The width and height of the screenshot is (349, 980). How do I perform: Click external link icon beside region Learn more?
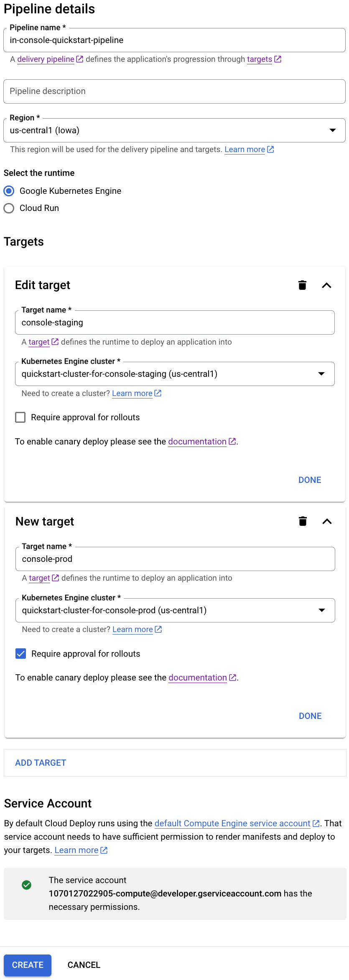[x=270, y=149]
